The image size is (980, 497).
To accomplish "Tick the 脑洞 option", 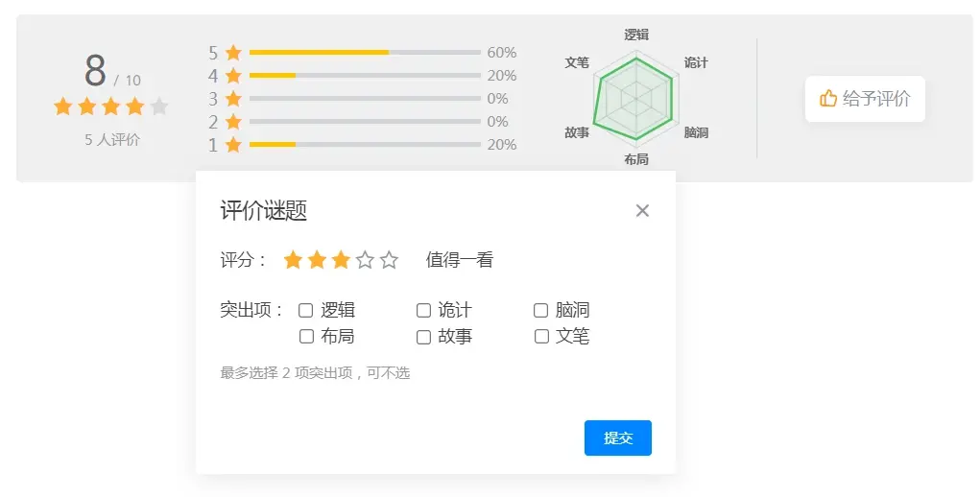I will (x=540, y=310).
